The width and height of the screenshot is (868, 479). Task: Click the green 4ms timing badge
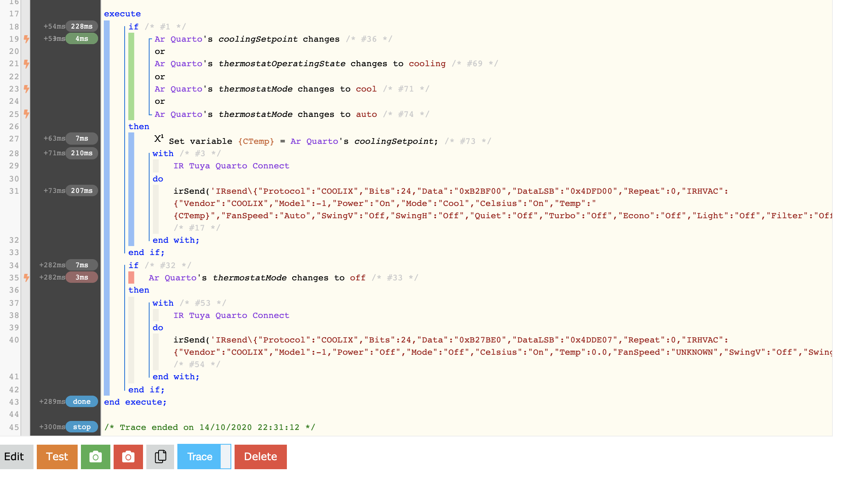[82, 38]
